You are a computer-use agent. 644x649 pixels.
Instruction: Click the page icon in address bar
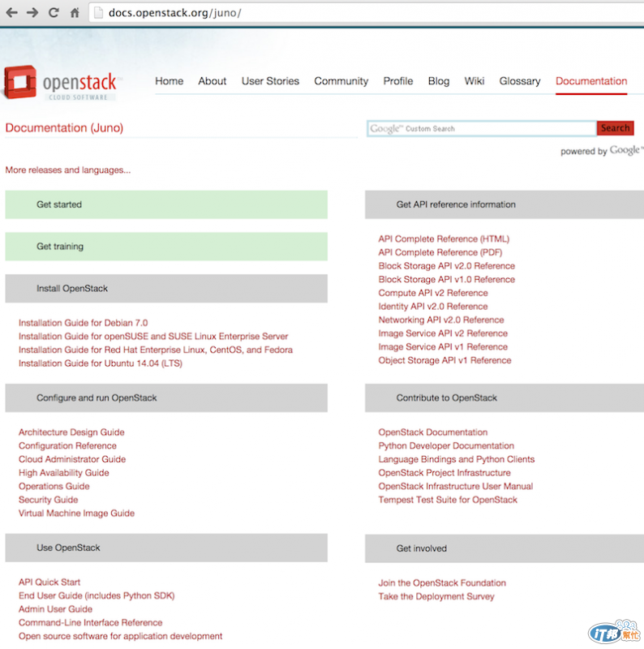pos(98,13)
